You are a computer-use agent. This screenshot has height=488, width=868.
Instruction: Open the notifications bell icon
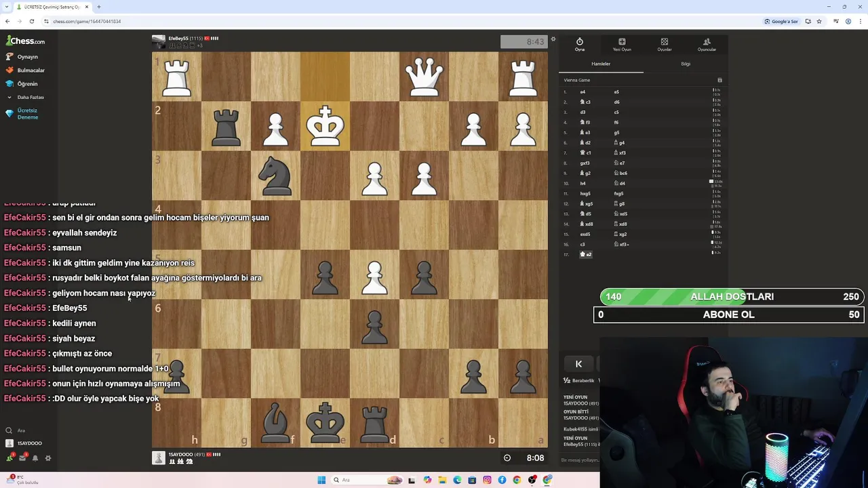(x=35, y=458)
